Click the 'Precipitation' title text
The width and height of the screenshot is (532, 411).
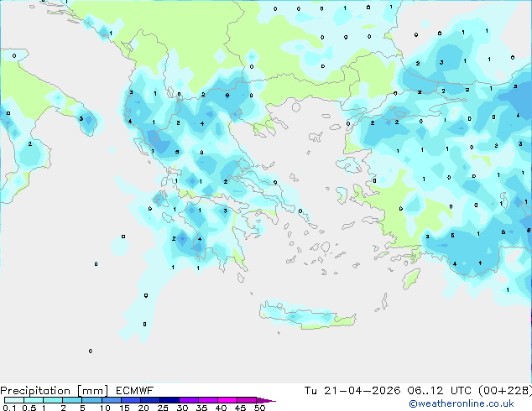point(35,391)
